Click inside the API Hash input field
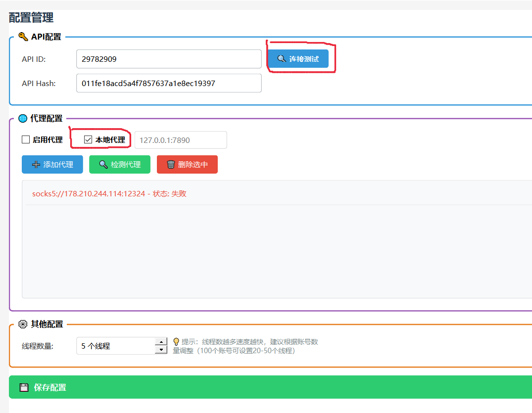 (x=168, y=83)
